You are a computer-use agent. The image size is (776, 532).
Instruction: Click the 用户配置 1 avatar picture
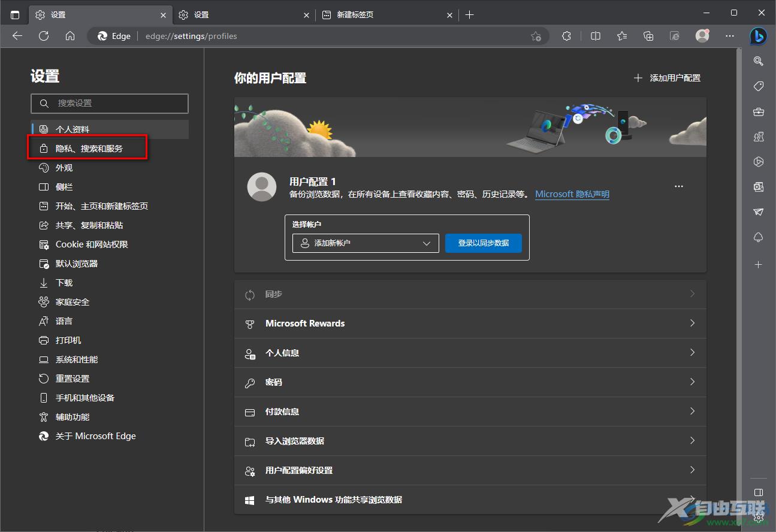coord(262,187)
